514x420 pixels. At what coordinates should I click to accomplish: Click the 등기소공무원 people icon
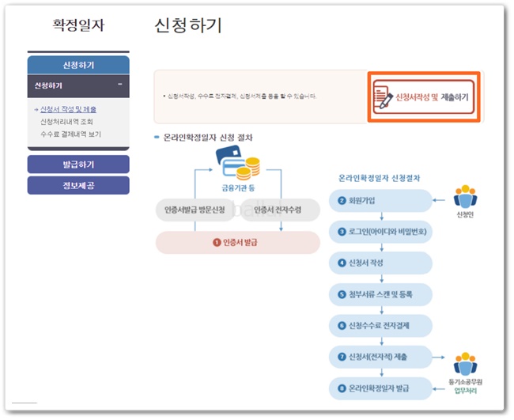[465, 364]
